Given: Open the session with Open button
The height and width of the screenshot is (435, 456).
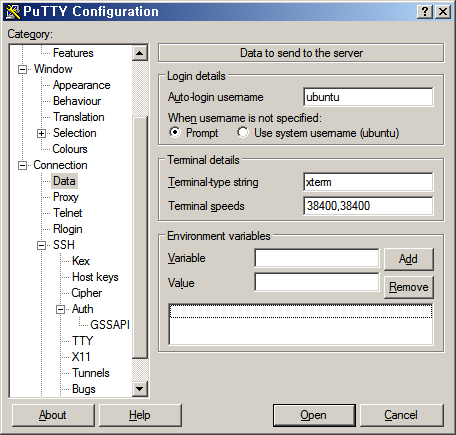Looking at the screenshot, I should click(x=314, y=415).
